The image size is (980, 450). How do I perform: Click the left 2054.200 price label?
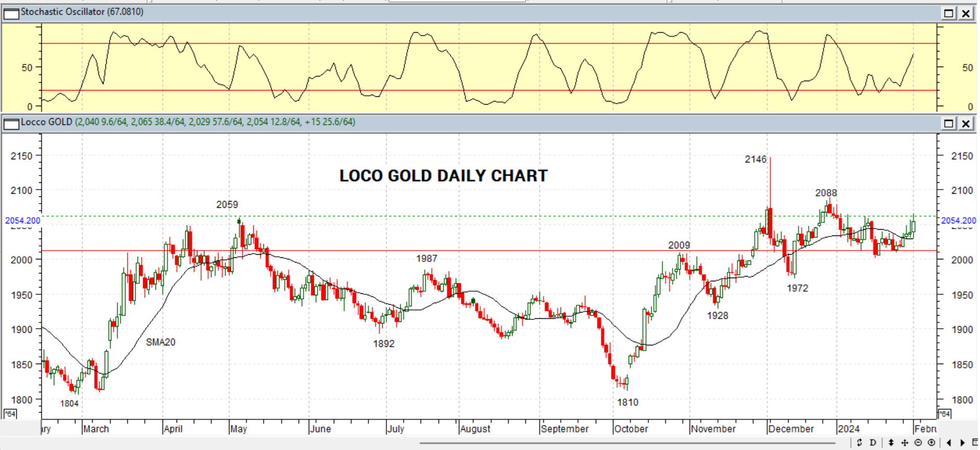(x=22, y=220)
